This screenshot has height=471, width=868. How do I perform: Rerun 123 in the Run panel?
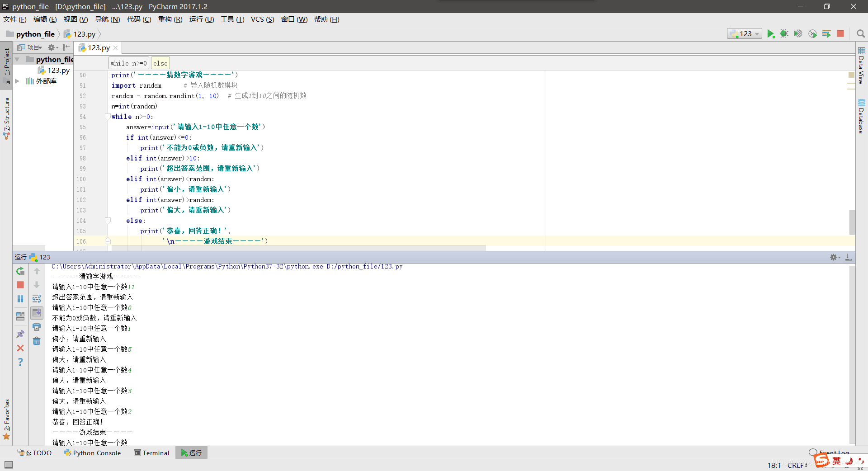point(20,271)
